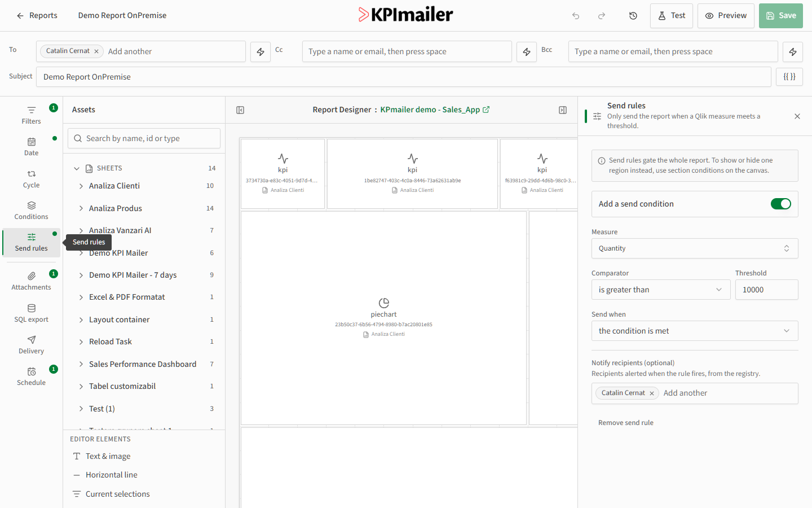Expand the Analiza Produs sheet
This screenshot has width=812, height=508.
(x=81, y=209)
